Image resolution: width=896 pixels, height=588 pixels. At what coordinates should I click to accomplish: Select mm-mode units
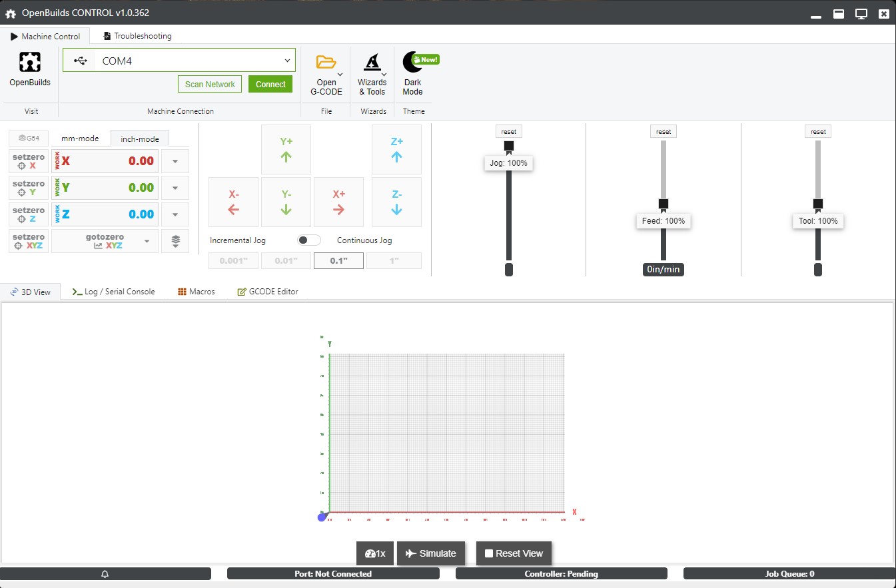pos(80,139)
